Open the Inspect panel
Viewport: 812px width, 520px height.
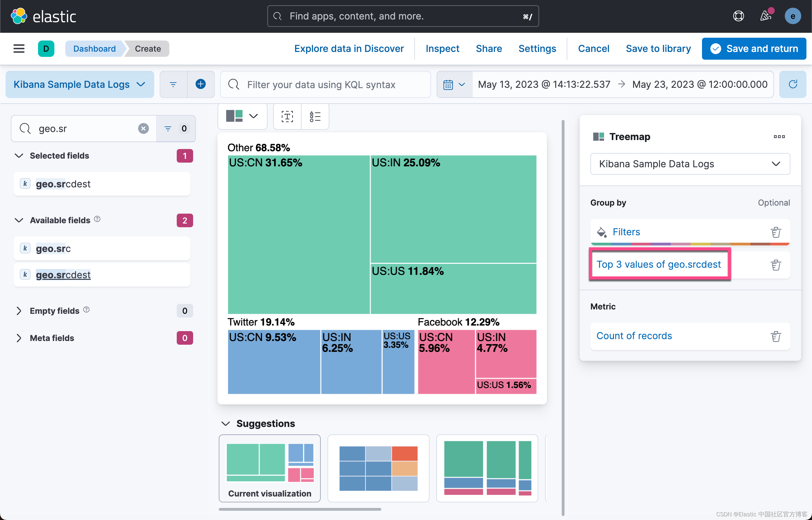point(442,49)
